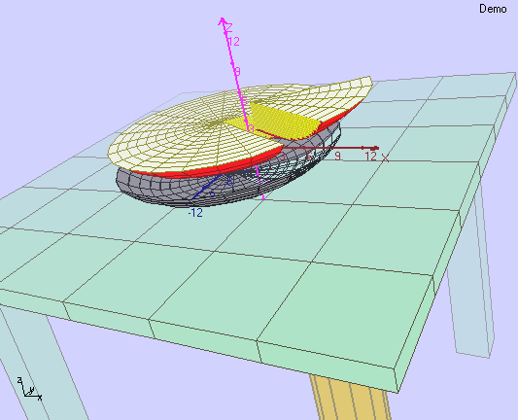Click the orientation axes triad icon
518x420 pixels.
[x=29, y=389]
